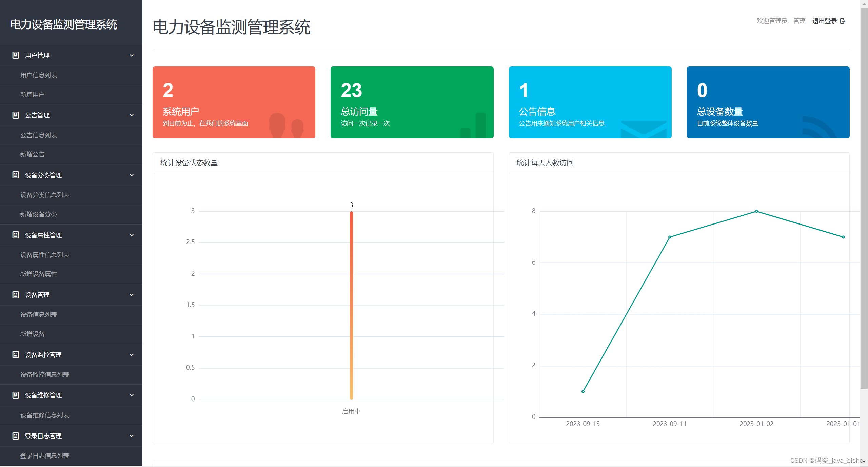
Task: Click the 公告管理 list icon
Action: [x=16, y=115]
